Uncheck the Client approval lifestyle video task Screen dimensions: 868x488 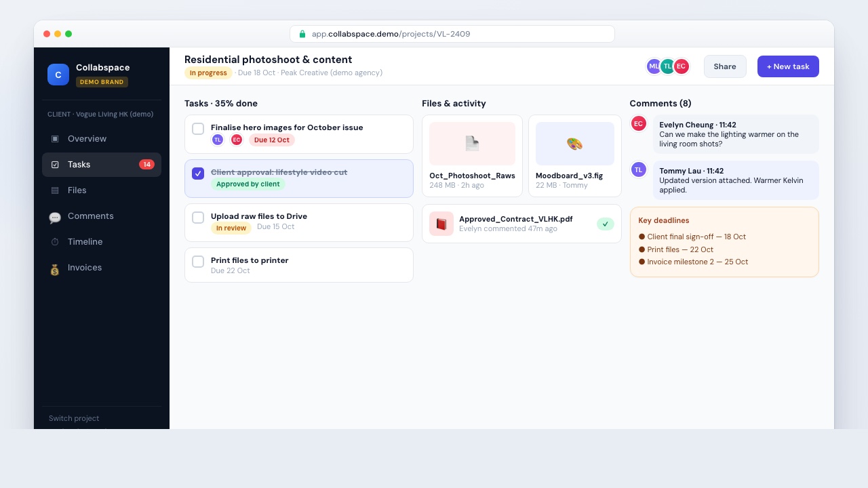[198, 174]
